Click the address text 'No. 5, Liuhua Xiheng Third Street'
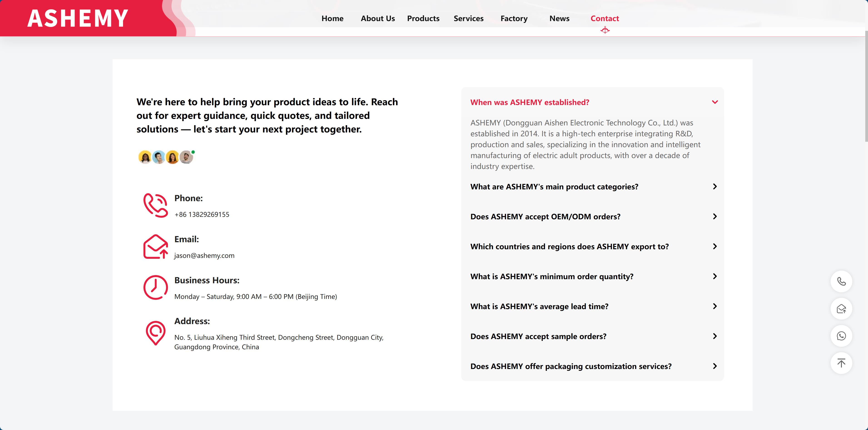Image resolution: width=868 pixels, height=430 pixels. click(x=279, y=342)
